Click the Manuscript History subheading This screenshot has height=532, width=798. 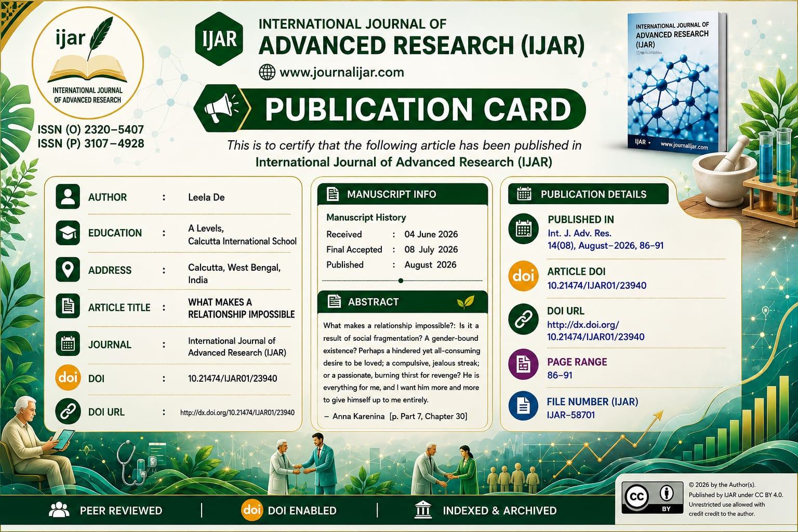click(x=366, y=217)
